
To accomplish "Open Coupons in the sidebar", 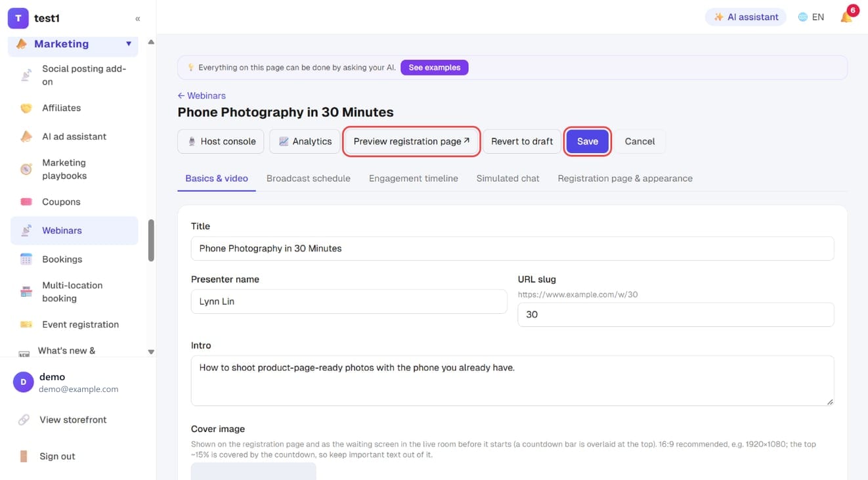I will [x=74, y=202].
